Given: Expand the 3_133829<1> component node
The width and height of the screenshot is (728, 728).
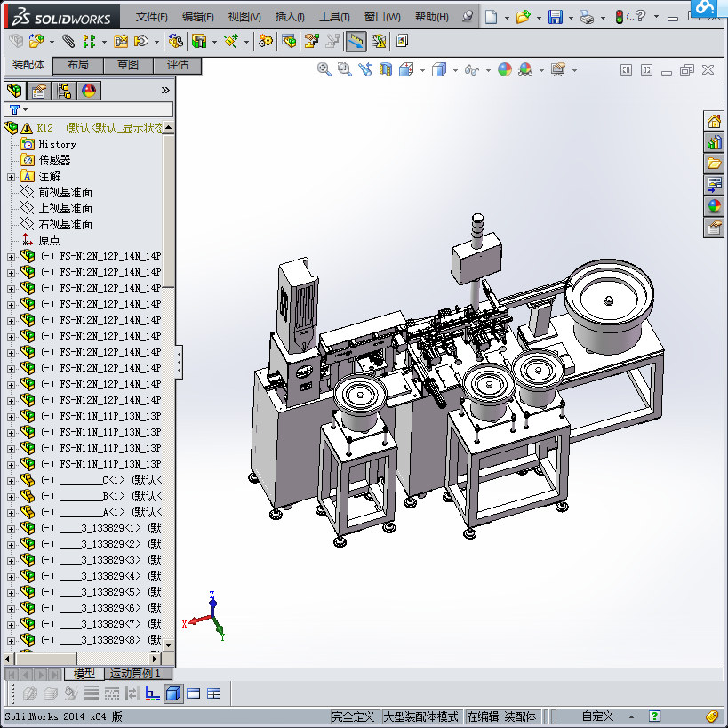Looking at the screenshot, I should click(x=12, y=529).
